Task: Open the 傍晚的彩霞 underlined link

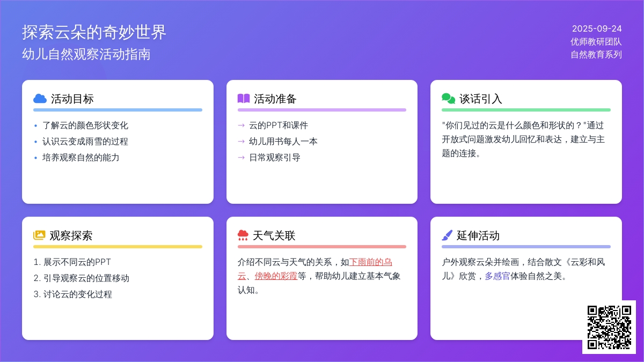Action: click(x=276, y=276)
